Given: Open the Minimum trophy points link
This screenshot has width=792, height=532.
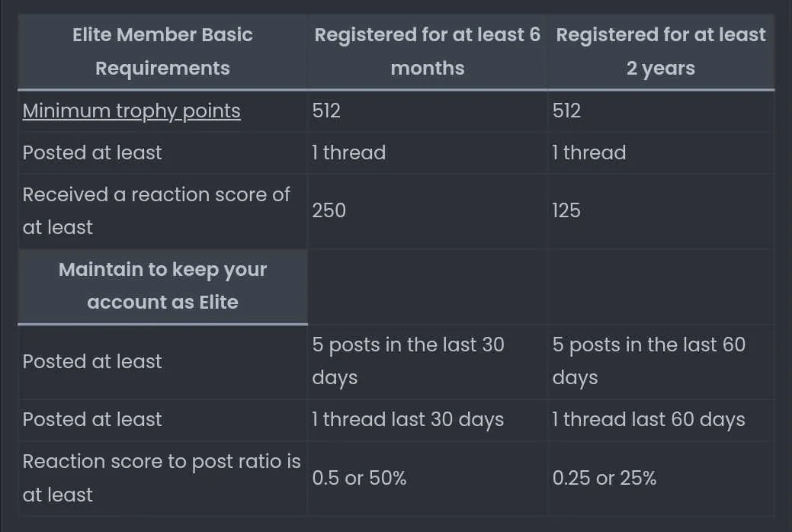Looking at the screenshot, I should point(131,111).
